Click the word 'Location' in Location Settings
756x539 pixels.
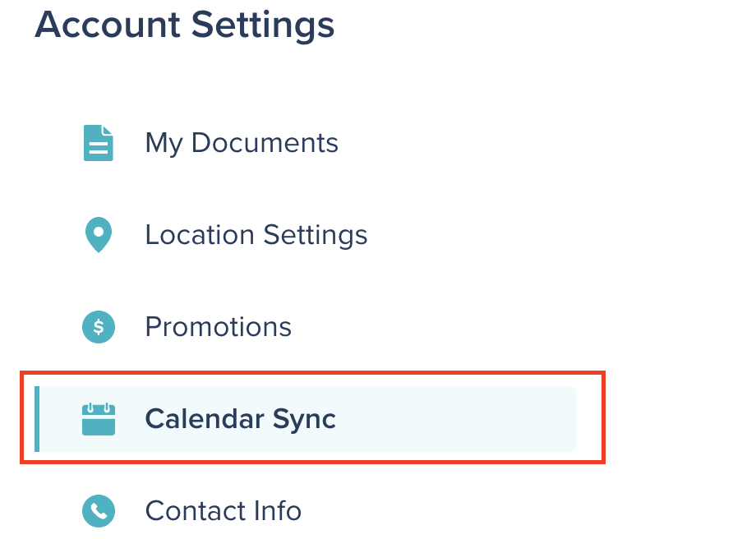coord(200,235)
